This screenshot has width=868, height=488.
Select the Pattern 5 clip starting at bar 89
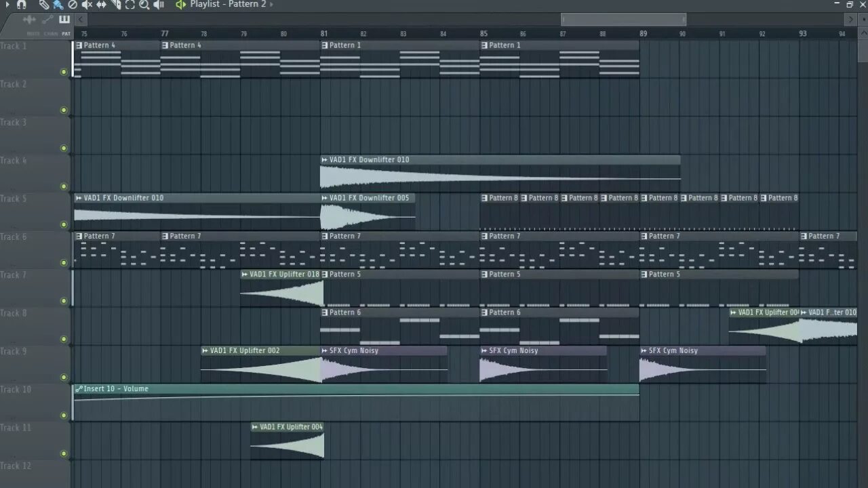click(x=719, y=288)
